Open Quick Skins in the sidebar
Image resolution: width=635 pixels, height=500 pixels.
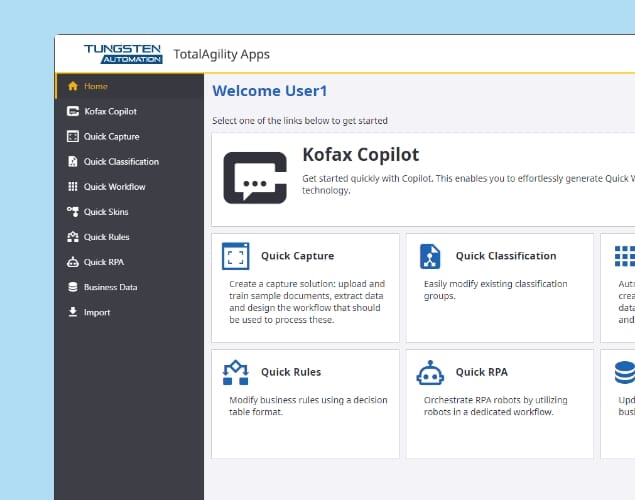pos(129,212)
